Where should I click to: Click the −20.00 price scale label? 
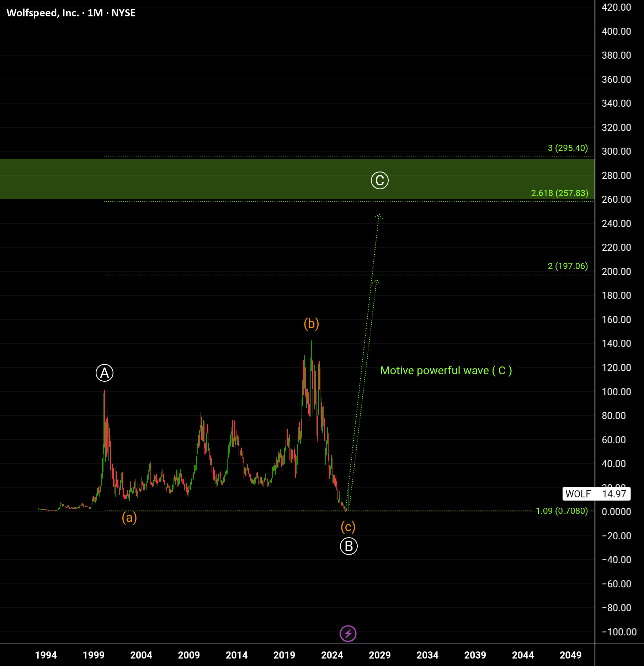[616, 536]
